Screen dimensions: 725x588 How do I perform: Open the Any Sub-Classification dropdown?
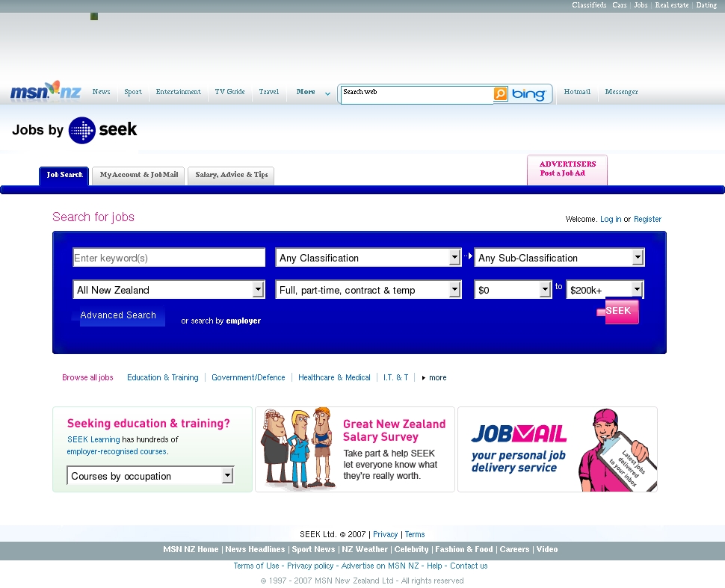tap(559, 258)
